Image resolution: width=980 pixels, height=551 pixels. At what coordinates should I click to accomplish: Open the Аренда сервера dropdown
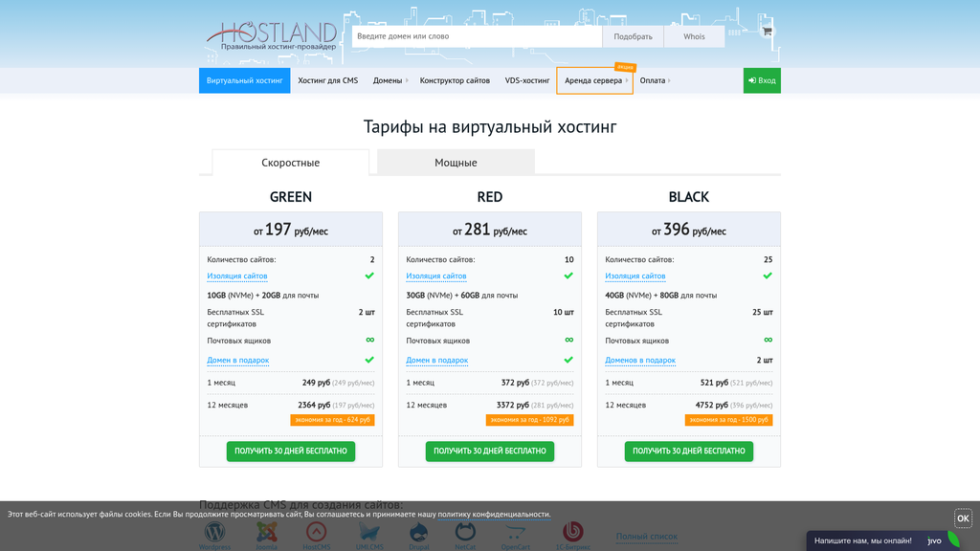pyautogui.click(x=593, y=80)
